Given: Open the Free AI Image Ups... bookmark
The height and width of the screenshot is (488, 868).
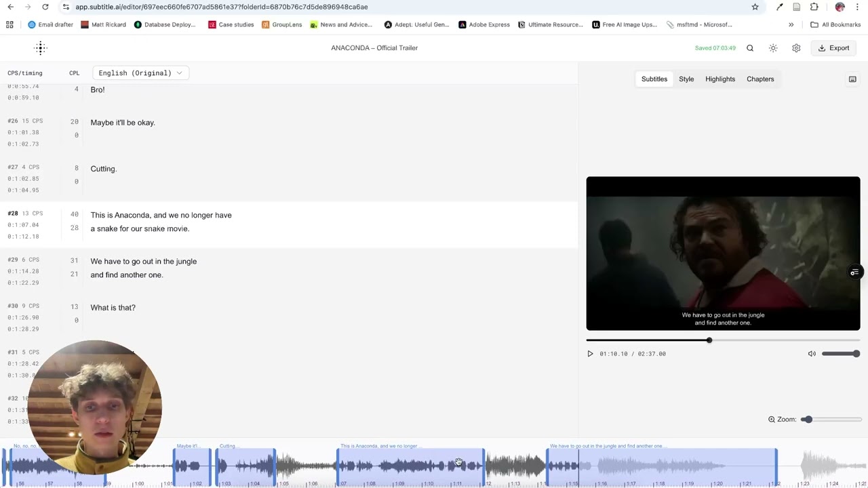Looking at the screenshot, I should click(625, 24).
